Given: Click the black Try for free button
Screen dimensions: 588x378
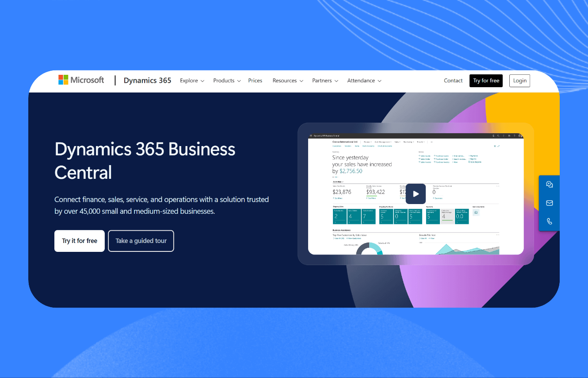Looking at the screenshot, I should click(x=486, y=81).
